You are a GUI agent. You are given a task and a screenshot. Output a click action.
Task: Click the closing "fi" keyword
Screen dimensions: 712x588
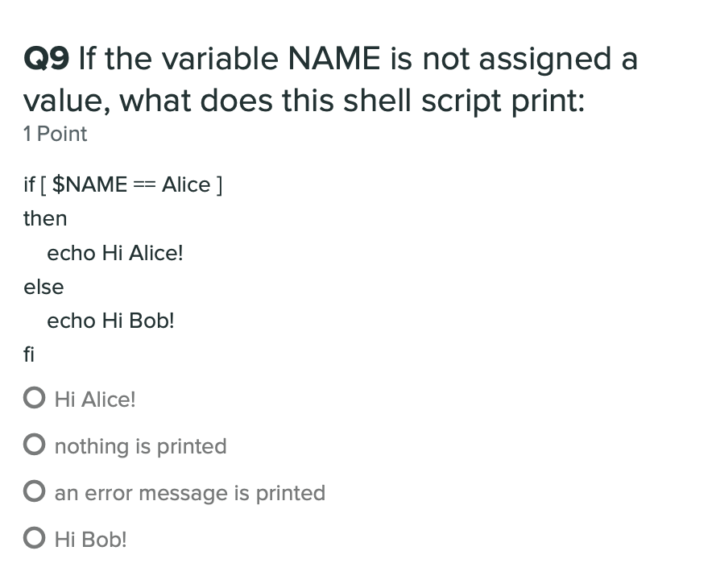[x=29, y=354]
